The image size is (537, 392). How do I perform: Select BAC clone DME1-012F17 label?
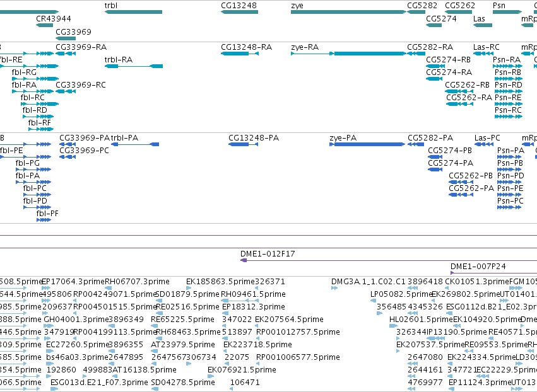pos(268,254)
